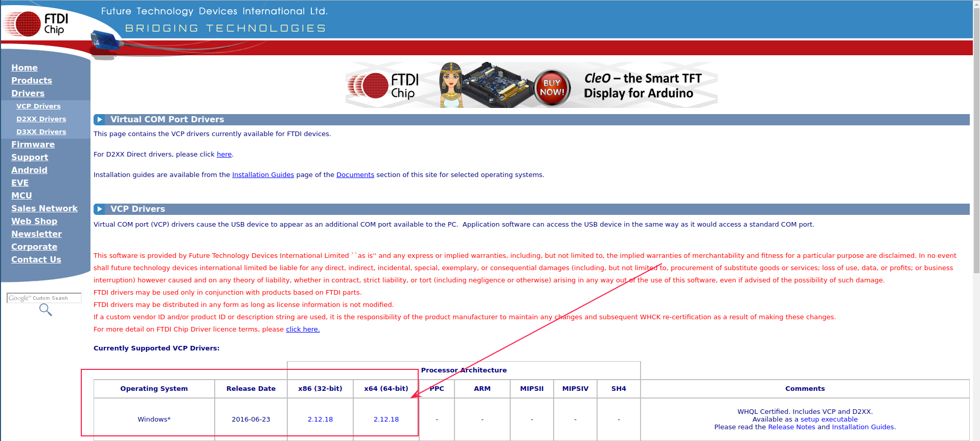
Task: Click the magnifier search icon
Action: [x=45, y=310]
